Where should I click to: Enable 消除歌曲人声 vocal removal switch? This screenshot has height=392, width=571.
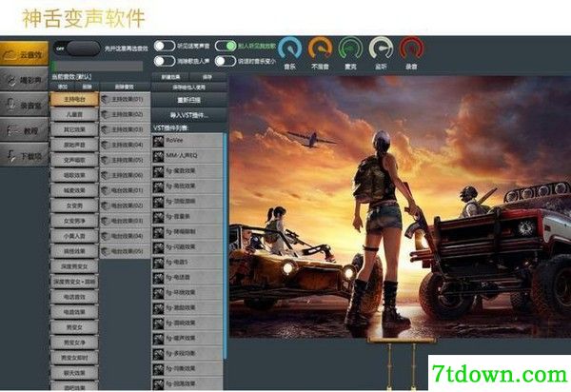pos(165,61)
